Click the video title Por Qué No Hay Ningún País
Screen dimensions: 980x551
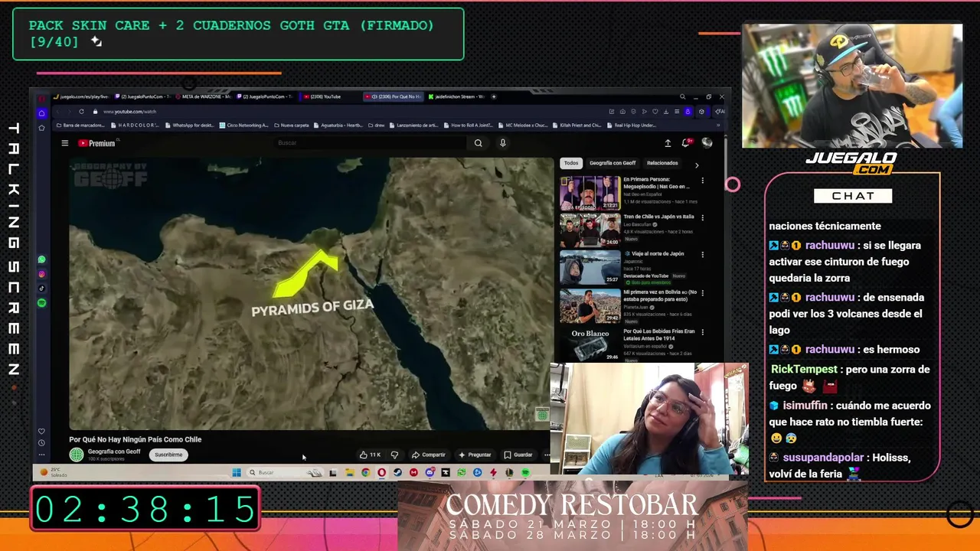[x=136, y=439]
